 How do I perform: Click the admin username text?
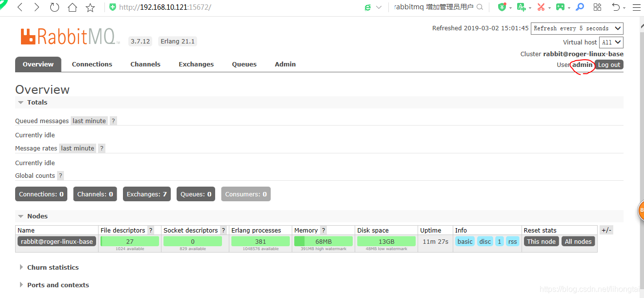583,64
